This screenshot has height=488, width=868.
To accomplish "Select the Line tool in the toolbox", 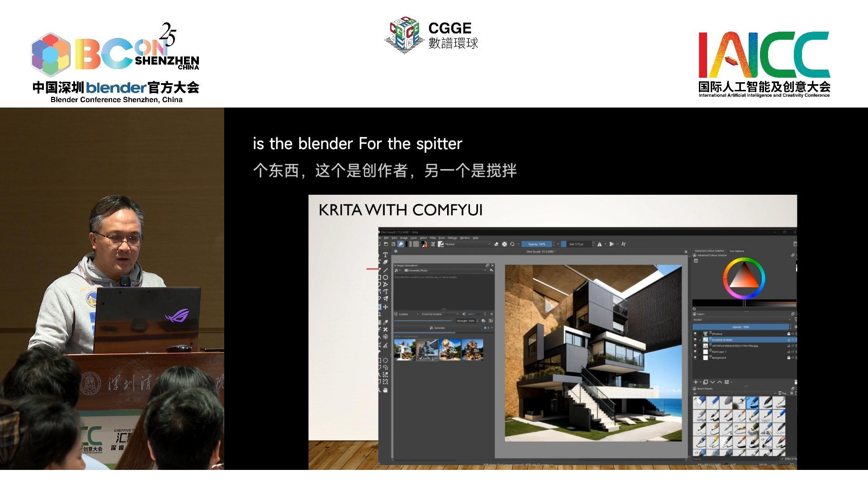I will (385, 270).
